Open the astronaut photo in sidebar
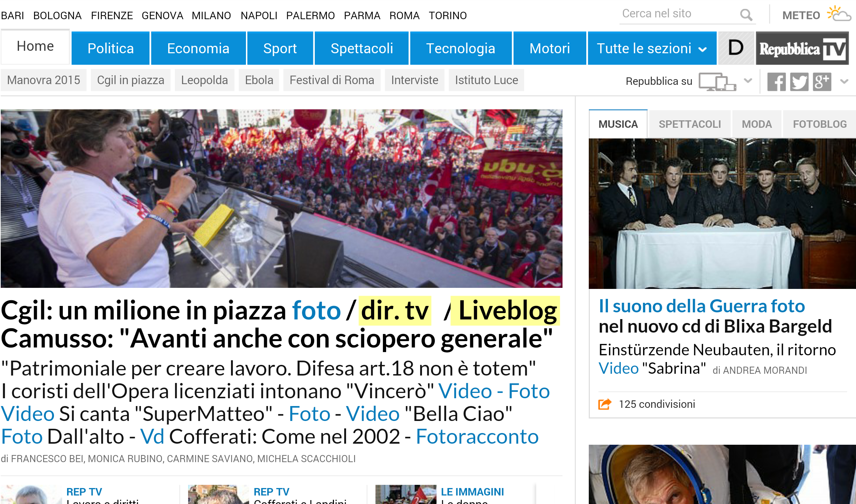Image resolution: width=856 pixels, height=504 pixels. tap(722, 474)
